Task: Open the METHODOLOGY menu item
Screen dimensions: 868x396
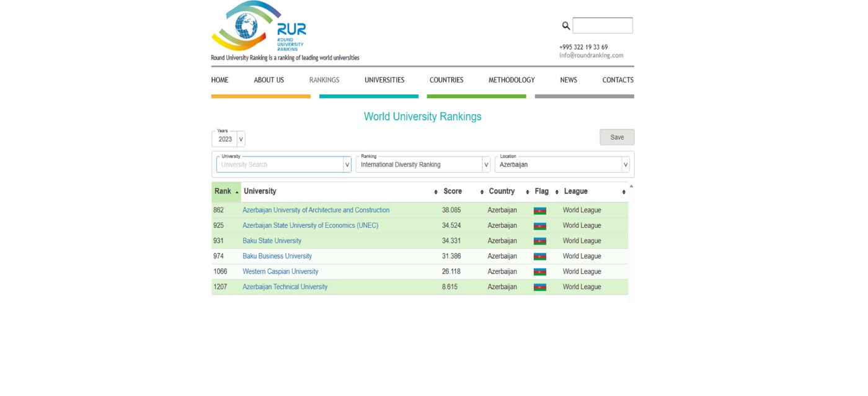Action: tap(511, 80)
